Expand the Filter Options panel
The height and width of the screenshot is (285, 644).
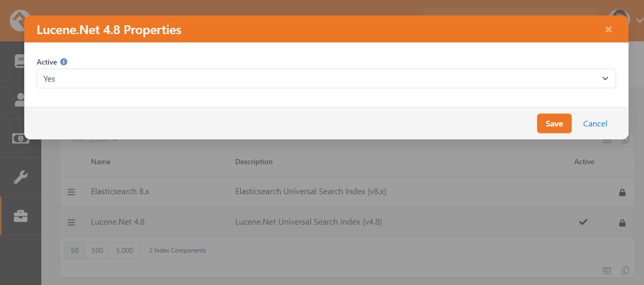pyautogui.click(x=94, y=140)
